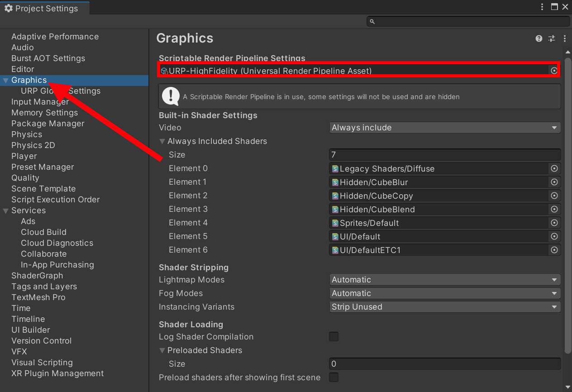Select Physics 2D settings

[x=33, y=145]
